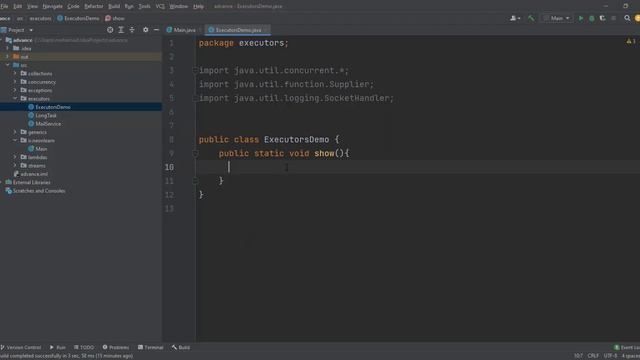Screen dimensions: 640x360
Task: Expand the out folder
Action: click(7, 57)
